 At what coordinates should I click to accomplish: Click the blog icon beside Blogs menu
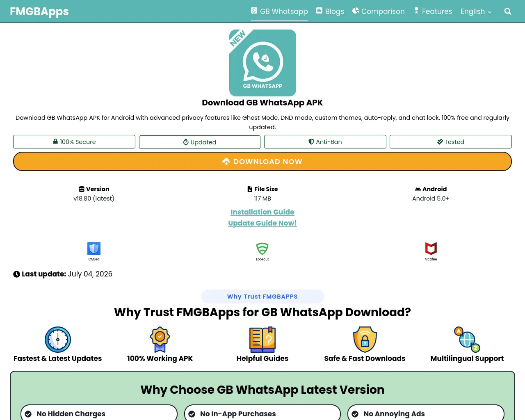point(319,11)
